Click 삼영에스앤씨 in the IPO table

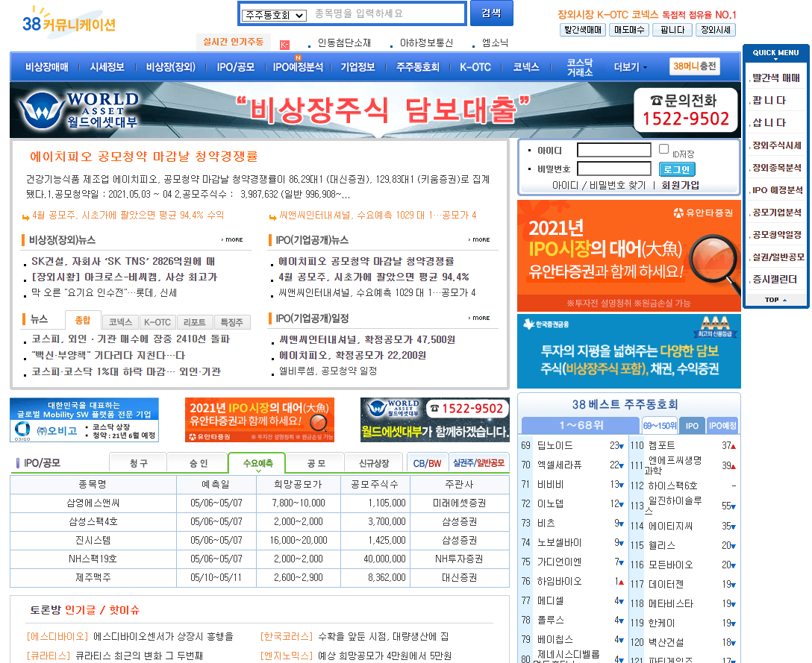(93, 503)
